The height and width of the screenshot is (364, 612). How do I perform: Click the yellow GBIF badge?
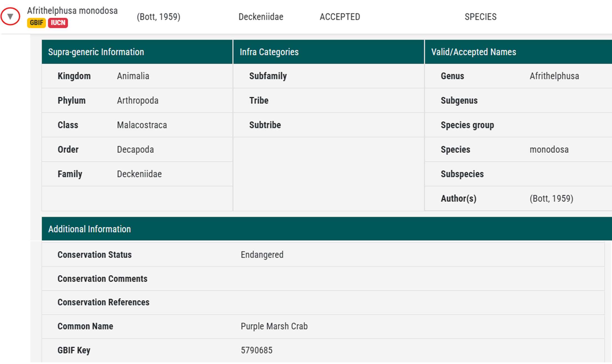click(x=36, y=23)
